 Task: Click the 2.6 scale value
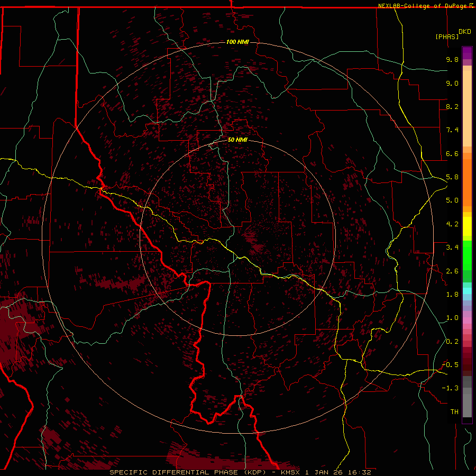click(452, 271)
